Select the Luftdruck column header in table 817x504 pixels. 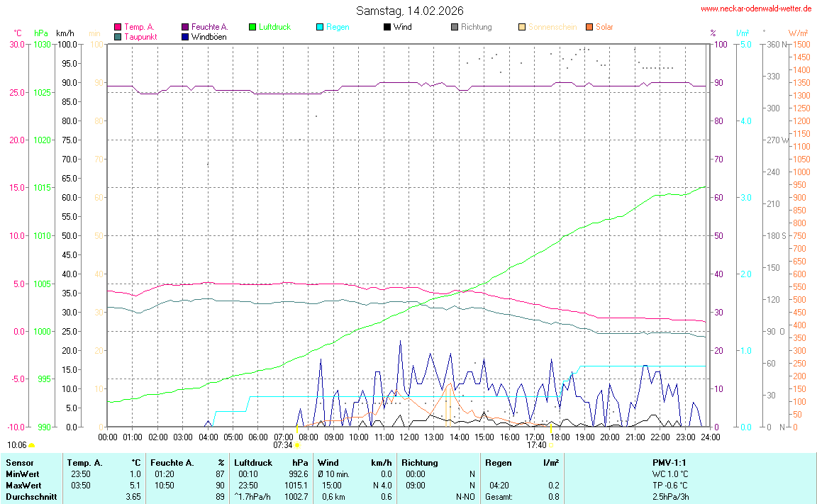(252, 462)
